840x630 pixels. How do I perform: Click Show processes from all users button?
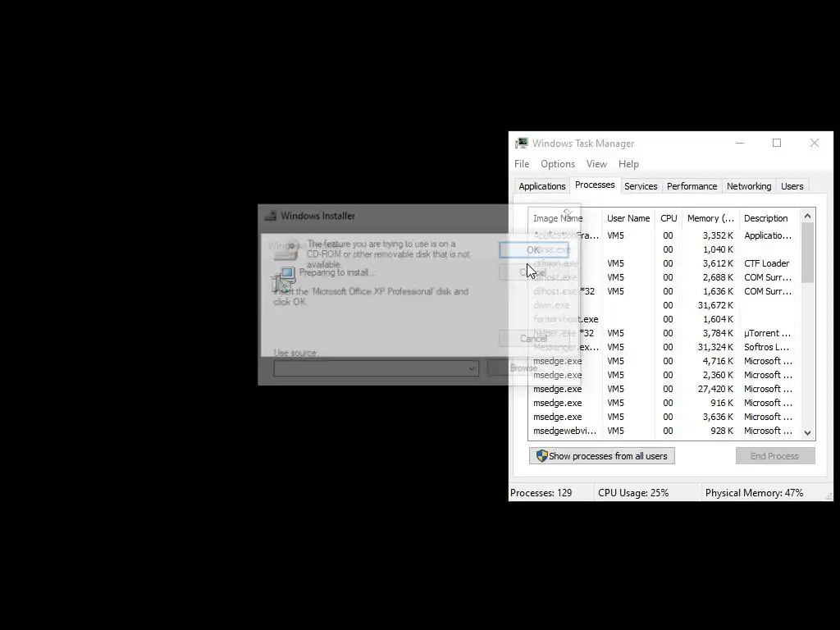tap(601, 456)
